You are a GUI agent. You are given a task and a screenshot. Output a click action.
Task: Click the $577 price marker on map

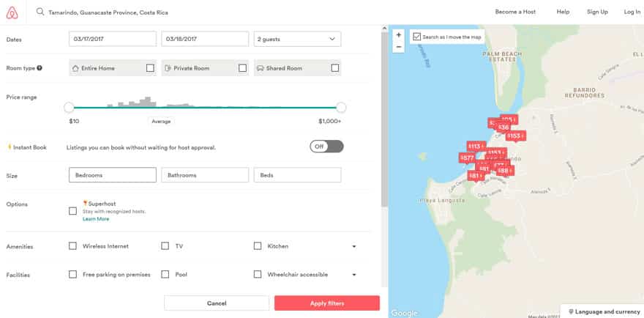(467, 158)
